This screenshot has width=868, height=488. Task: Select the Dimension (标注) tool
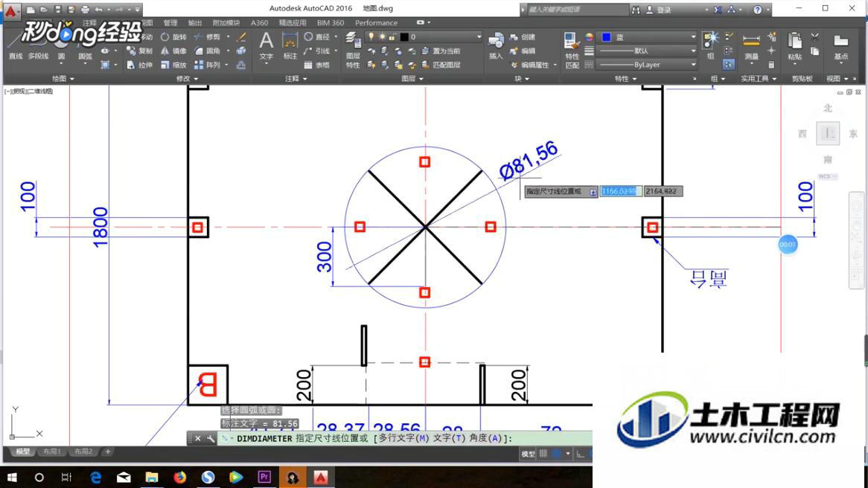[290, 45]
